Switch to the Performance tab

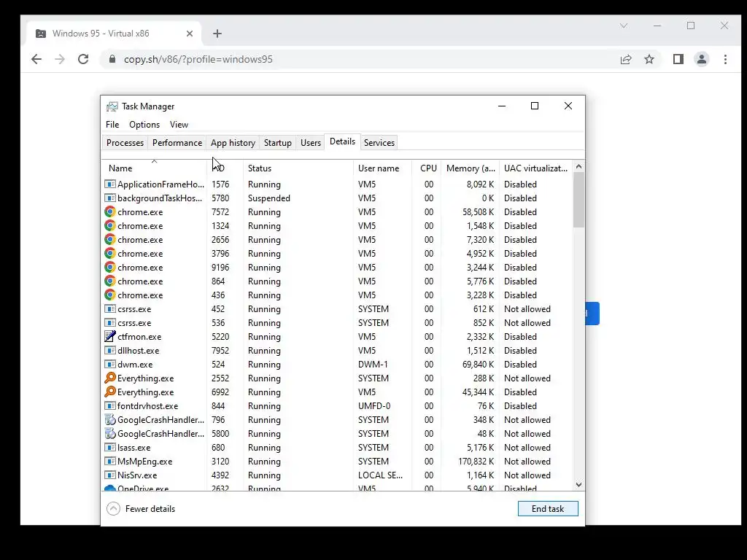coord(177,143)
